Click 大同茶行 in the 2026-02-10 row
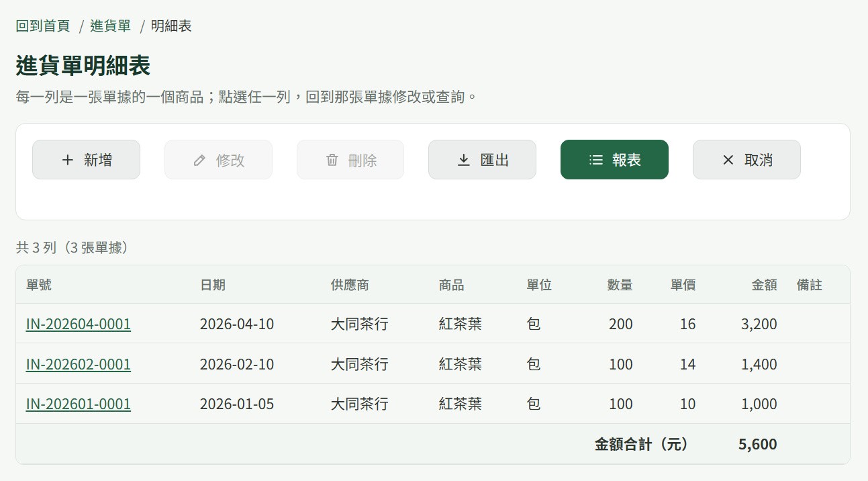Screen dimensions: 868x481 [x=360, y=364]
